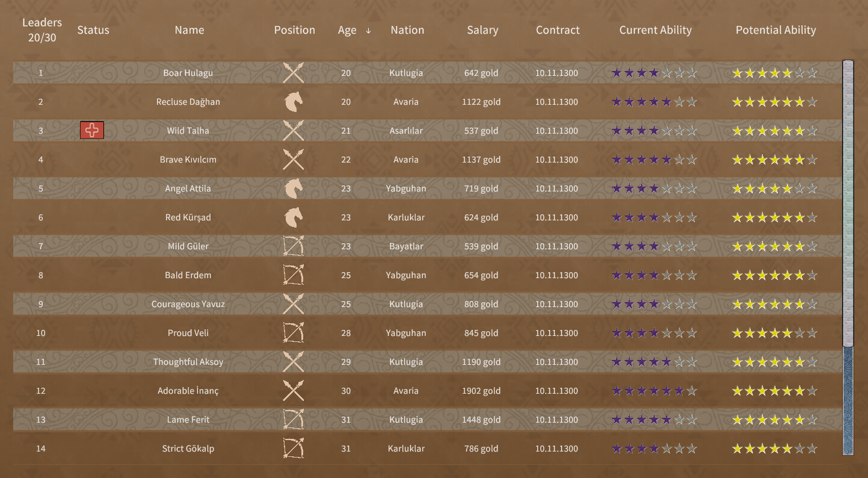Viewport: 868px width, 478px height.
Task: Click Angel Attila's potential ability stars
Action: (x=774, y=188)
